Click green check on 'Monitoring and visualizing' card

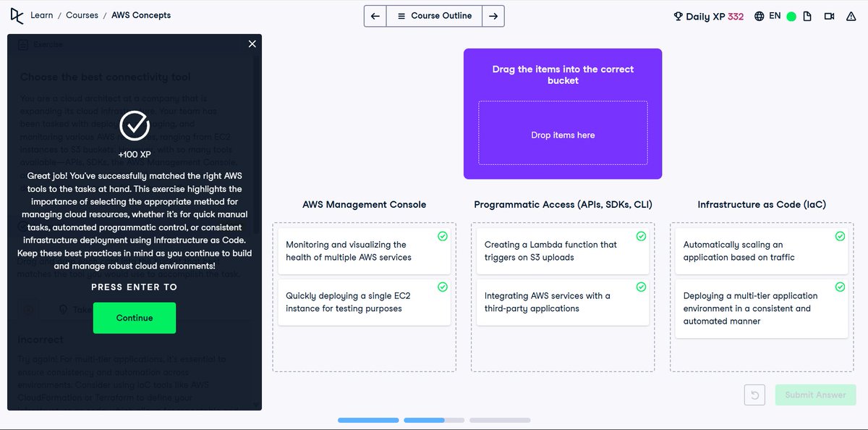coord(443,236)
